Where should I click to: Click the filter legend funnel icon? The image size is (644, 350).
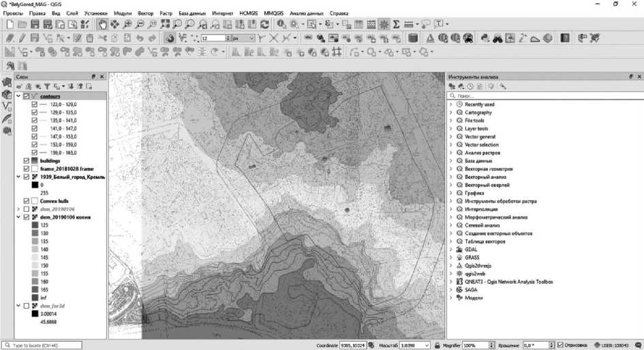coord(47,86)
